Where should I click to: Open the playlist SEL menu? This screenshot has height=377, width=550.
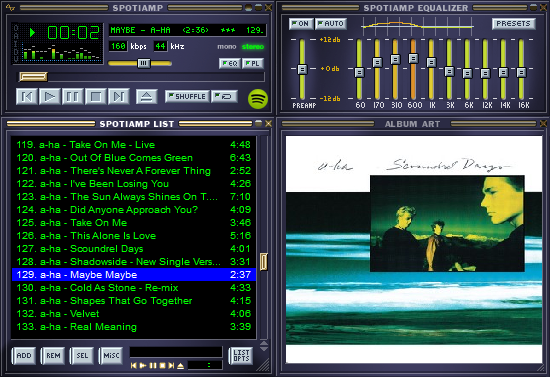82,356
